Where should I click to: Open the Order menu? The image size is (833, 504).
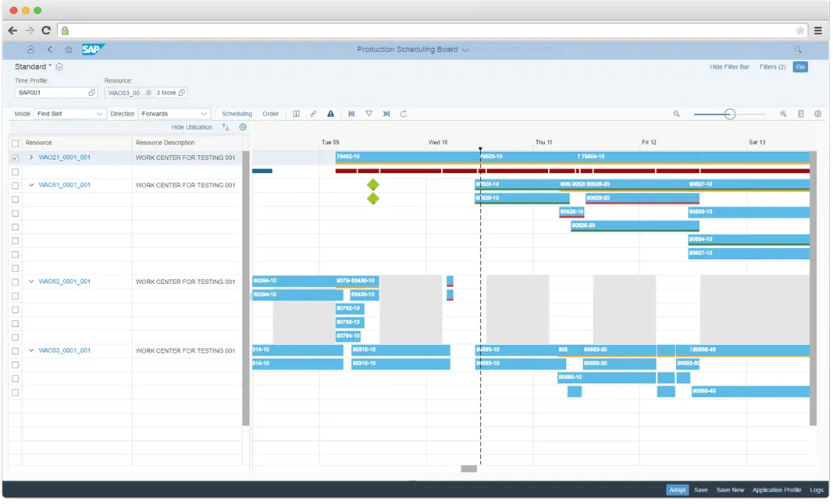point(270,114)
